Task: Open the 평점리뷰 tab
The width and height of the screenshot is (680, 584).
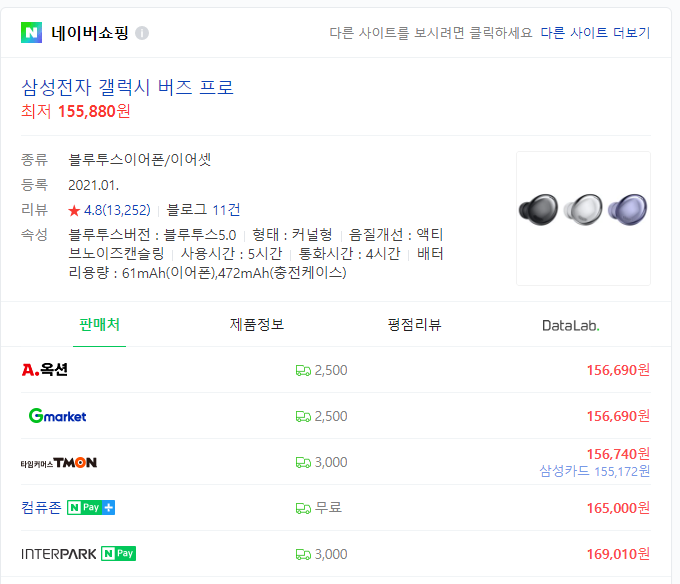Action: pyautogui.click(x=414, y=324)
